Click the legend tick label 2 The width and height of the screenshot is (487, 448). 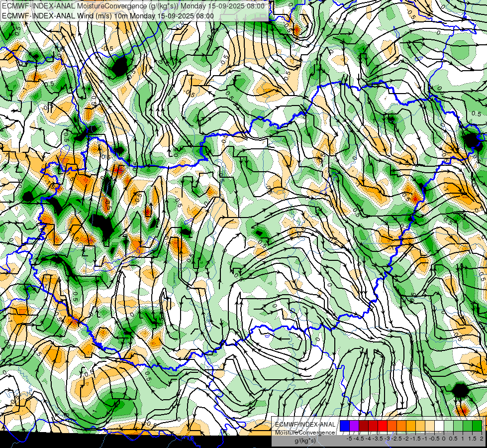click(482, 439)
